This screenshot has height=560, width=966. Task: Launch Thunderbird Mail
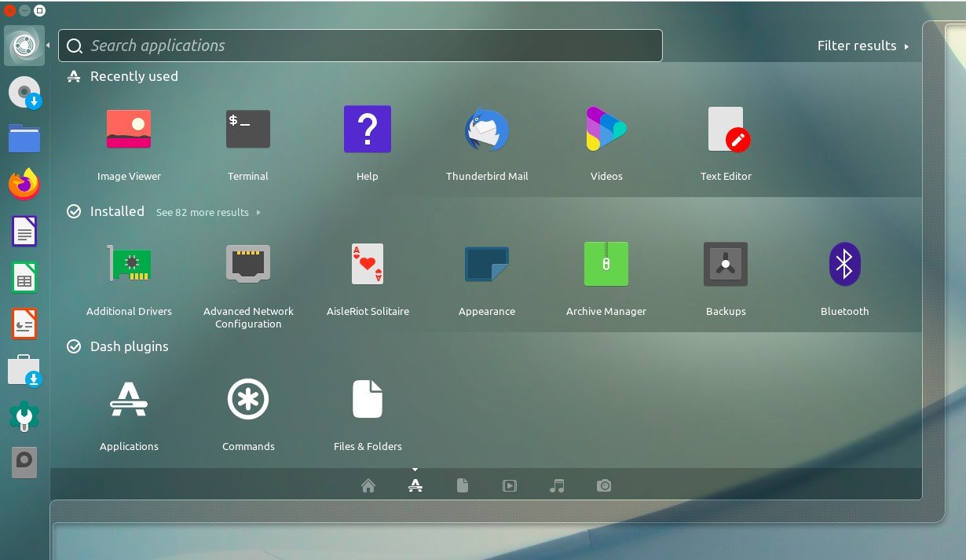(x=487, y=129)
